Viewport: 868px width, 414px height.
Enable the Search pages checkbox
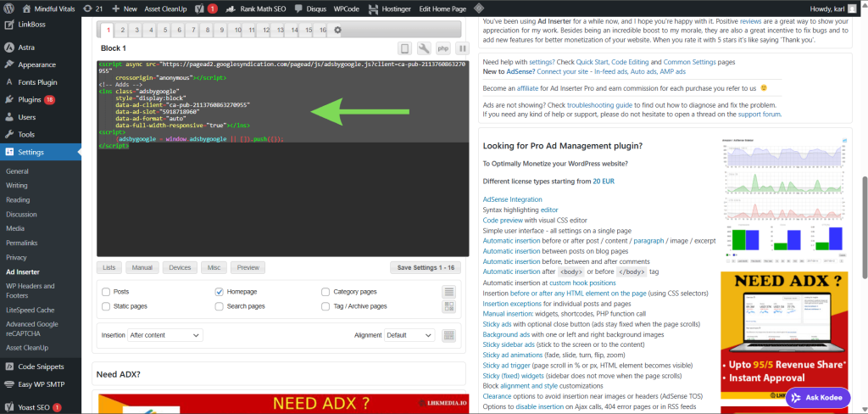[x=220, y=306]
